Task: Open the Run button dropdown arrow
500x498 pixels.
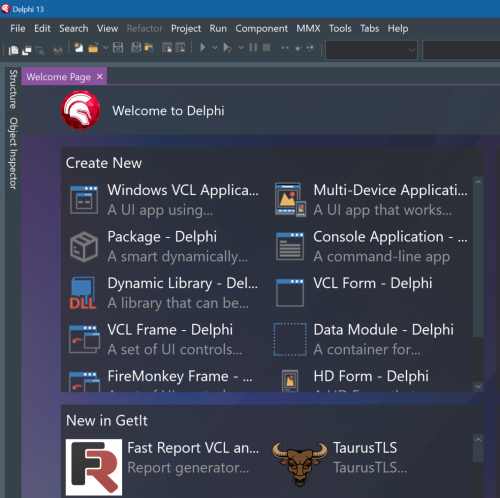Action: (x=215, y=48)
